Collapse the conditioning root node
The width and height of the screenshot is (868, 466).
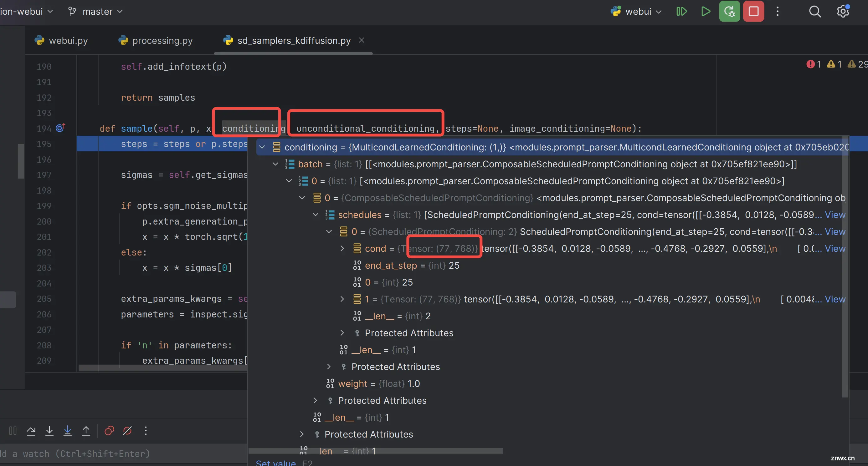click(x=262, y=147)
